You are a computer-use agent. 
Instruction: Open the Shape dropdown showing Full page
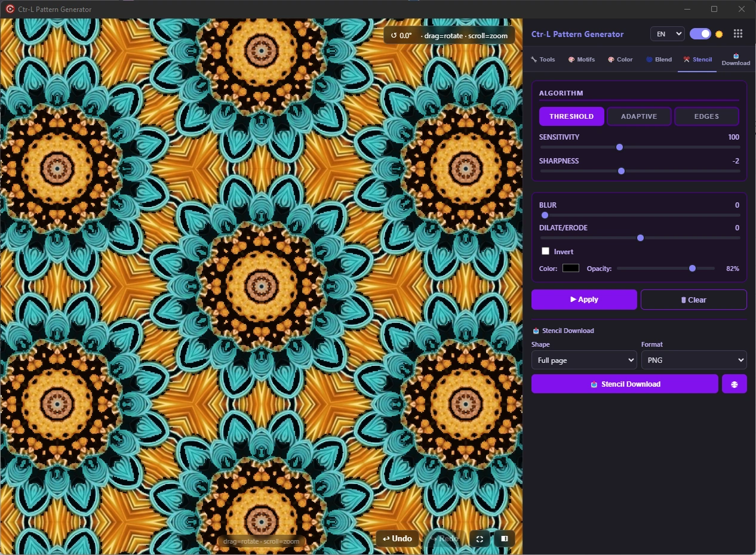point(584,360)
